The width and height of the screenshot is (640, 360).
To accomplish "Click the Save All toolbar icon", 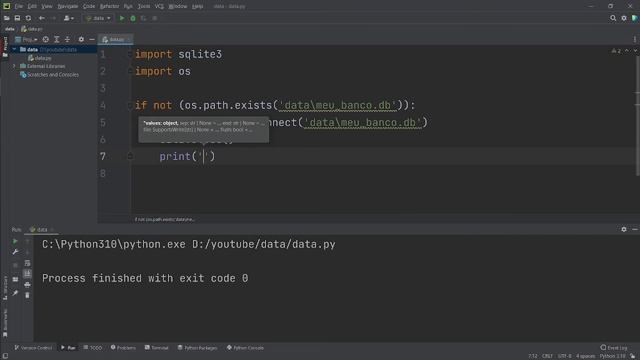I will click(17, 18).
